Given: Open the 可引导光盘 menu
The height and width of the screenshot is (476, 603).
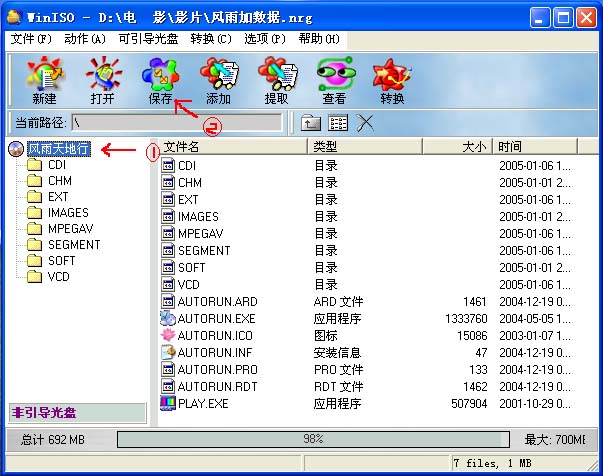Looking at the screenshot, I should click(149, 39).
